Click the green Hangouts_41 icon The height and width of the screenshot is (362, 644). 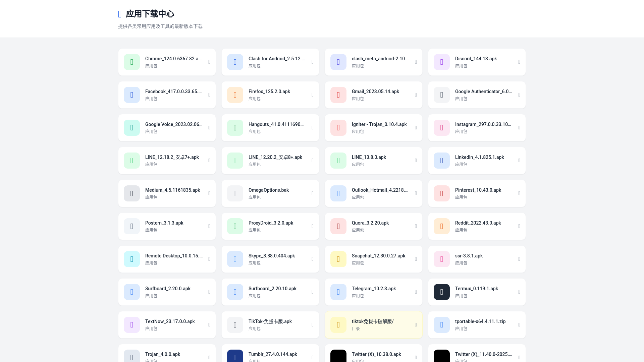pos(235,128)
